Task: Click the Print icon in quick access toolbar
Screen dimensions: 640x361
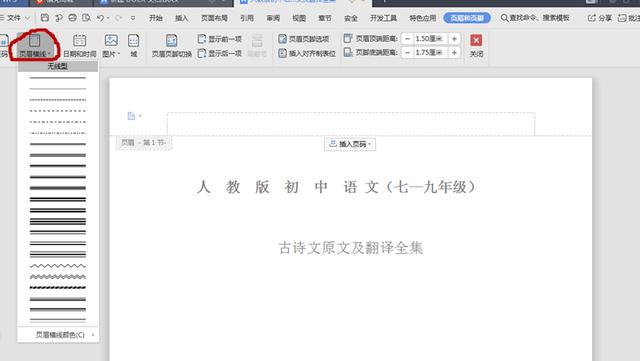Action: tap(72, 18)
